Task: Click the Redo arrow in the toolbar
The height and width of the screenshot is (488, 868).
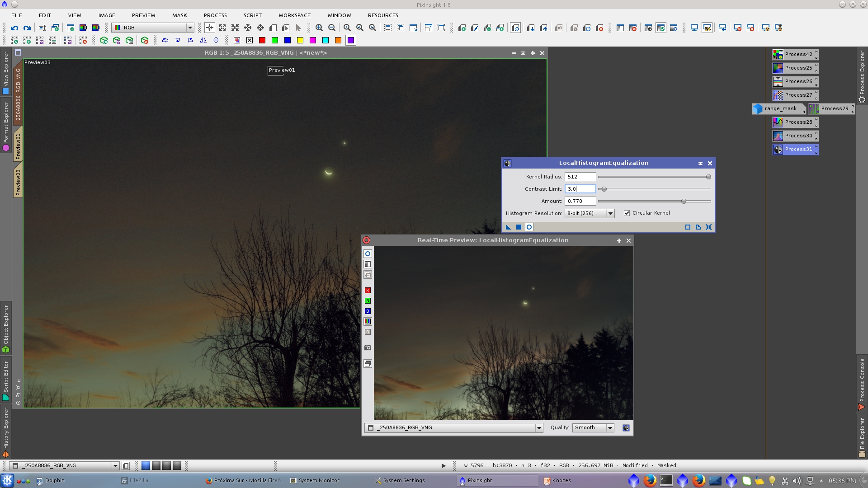Action: point(27,28)
